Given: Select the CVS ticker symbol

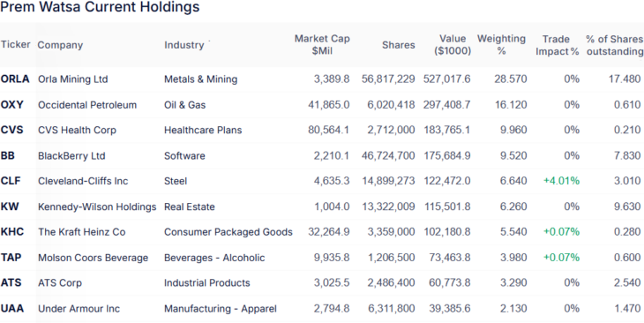Looking at the screenshot, I should tap(11, 130).
